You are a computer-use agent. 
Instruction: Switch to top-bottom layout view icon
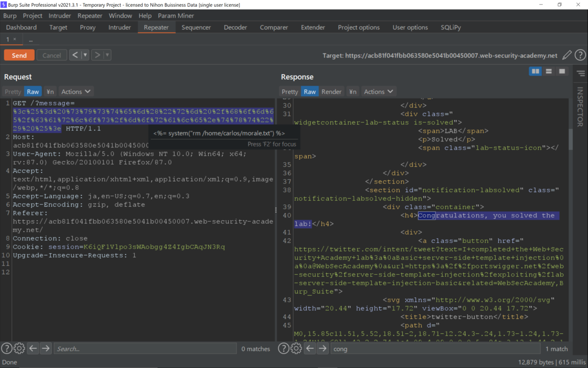tap(549, 72)
